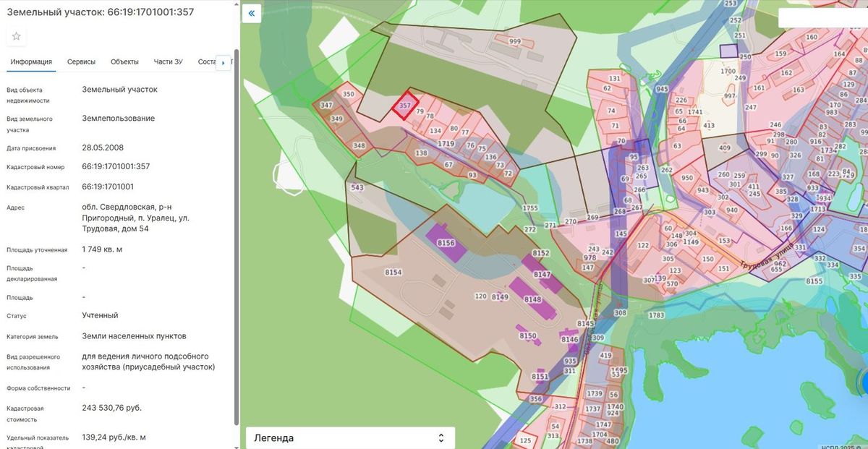
Task: Add parcel to favorites with star icon
Action: tap(16, 37)
